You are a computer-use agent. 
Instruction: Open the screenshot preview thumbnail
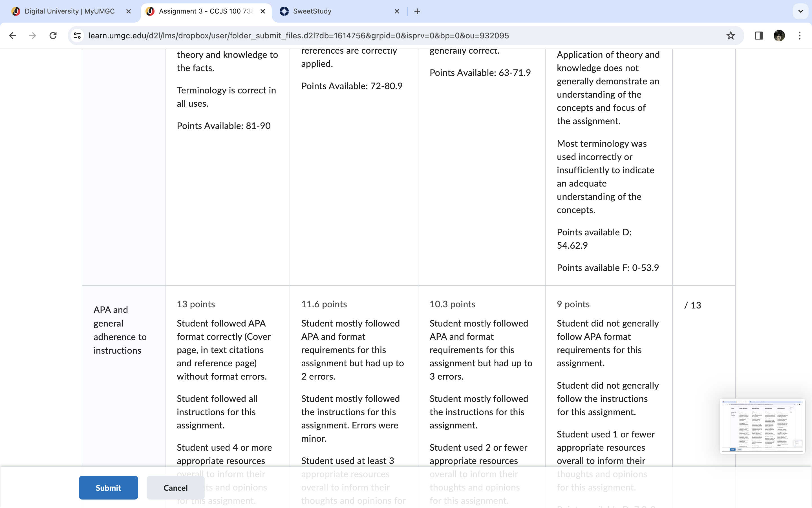(x=762, y=426)
